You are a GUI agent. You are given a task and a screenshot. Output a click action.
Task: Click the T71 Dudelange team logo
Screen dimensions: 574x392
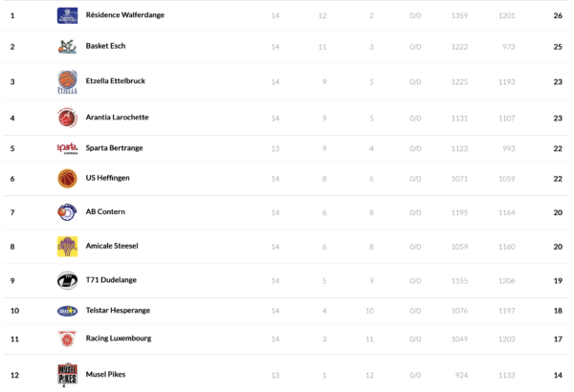(x=67, y=280)
